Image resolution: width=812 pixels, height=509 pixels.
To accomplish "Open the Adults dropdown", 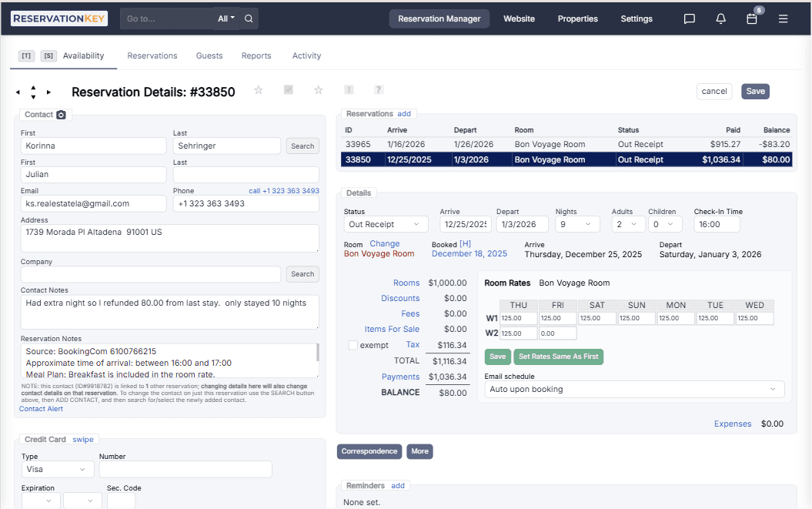I will [x=629, y=223].
